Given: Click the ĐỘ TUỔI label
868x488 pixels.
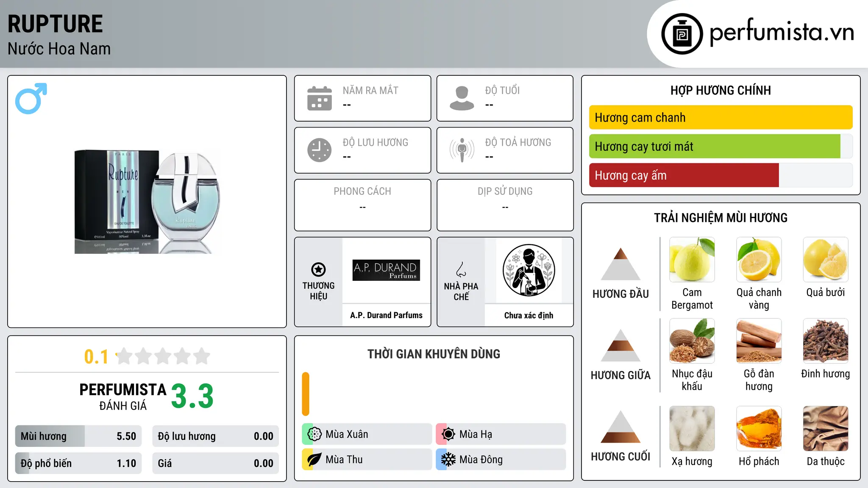Looking at the screenshot, I should (502, 90).
